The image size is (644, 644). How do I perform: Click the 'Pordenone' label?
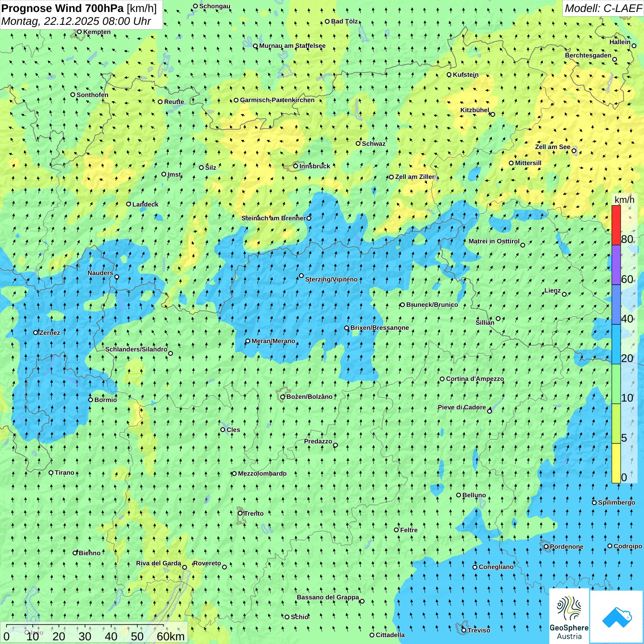(x=567, y=546)
